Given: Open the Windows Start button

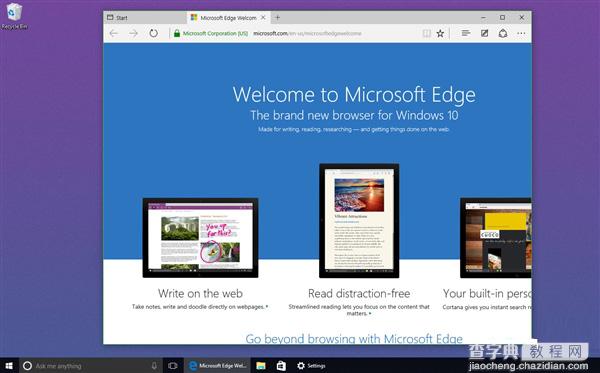Looking at the screenshot, I should pos(9,366).
